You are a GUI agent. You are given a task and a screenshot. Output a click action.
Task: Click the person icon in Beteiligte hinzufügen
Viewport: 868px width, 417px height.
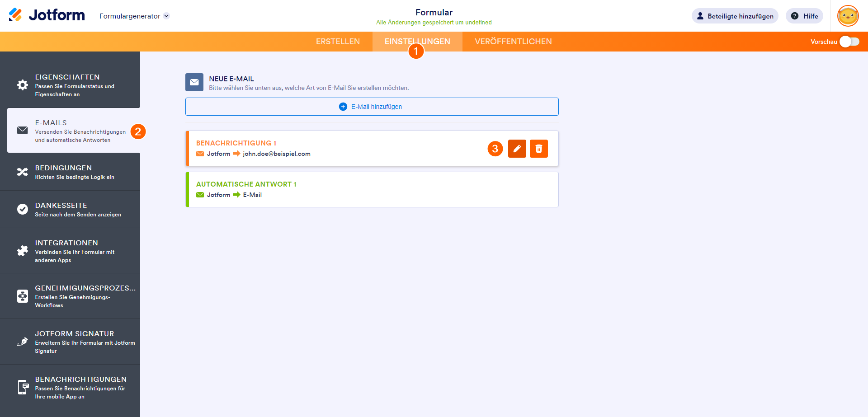tap(700, 16)
